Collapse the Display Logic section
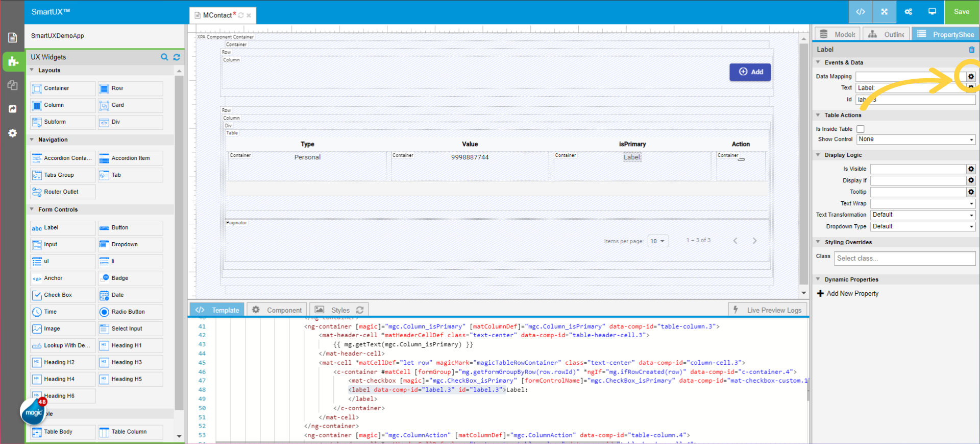This screenshot has height=444, width=980. click(818, 155)
